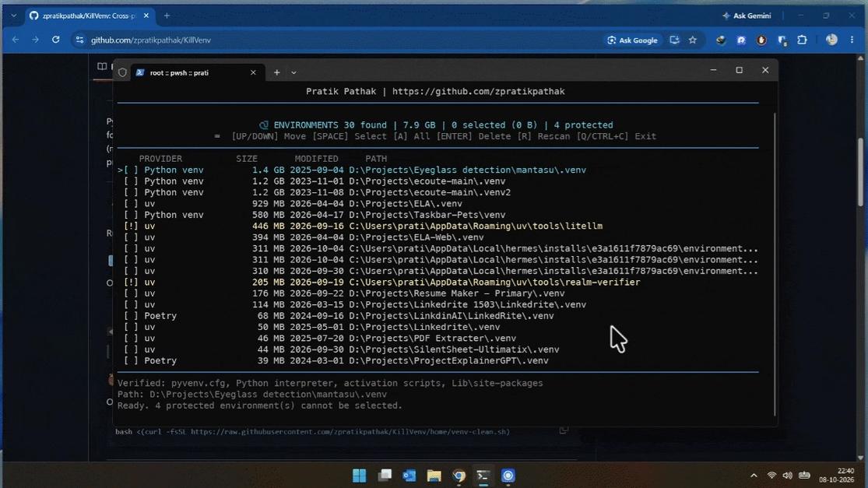The width and height of the screenshot is (868, 488).
Task: Open site information icon in address bar
Action: click(79, 40)
